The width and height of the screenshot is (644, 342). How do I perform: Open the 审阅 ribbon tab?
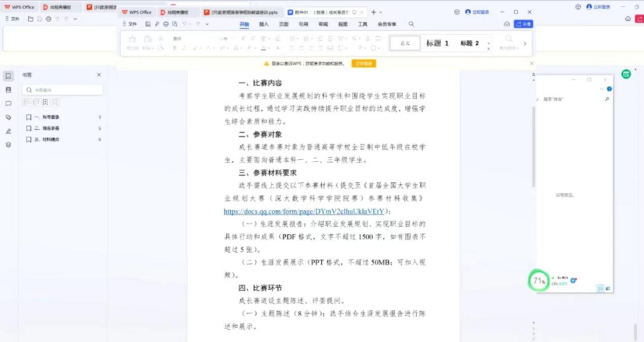pyautogui.click(x=323, y=24)
